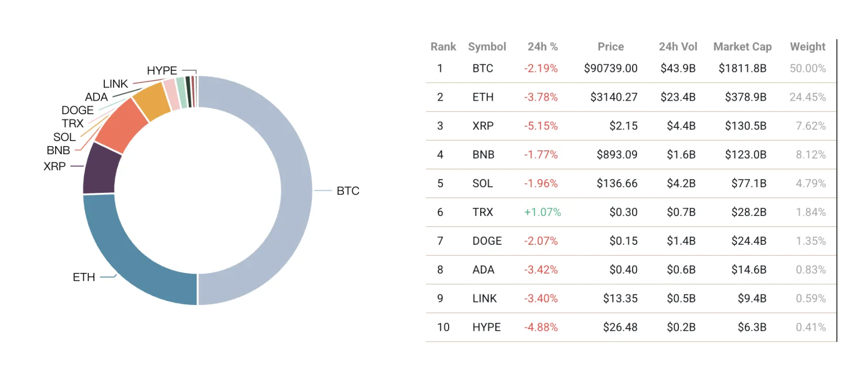The width and height of the screenshot is (868, 381).
Task: Open the HYPE symbol in table row 10
Action: [486, 327]
